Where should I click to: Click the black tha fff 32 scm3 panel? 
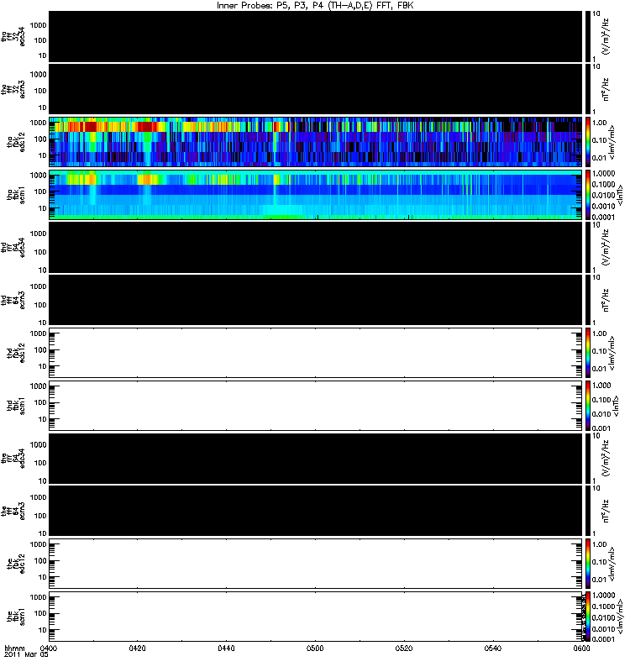(x=316, y=89)
